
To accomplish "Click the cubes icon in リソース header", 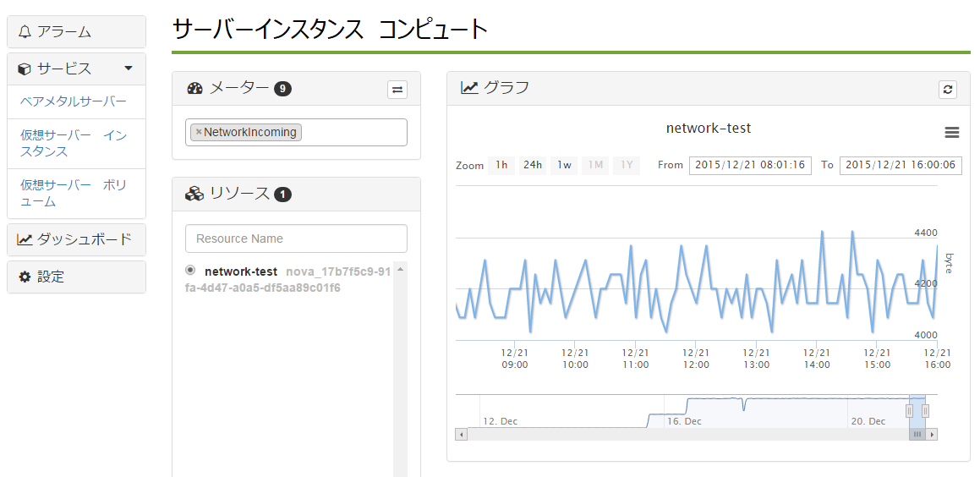I will click(195, 194).
